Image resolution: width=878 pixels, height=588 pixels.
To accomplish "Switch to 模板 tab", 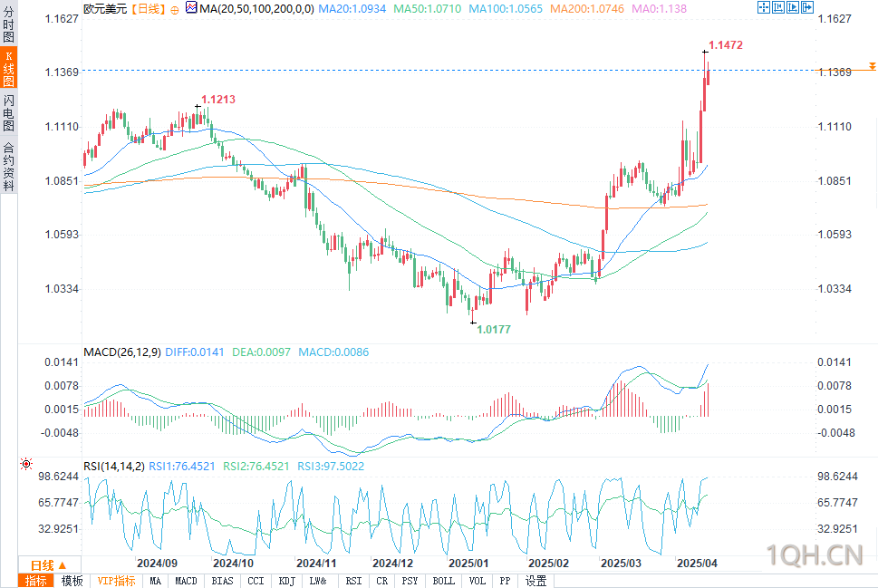I will tap(72, 581).
